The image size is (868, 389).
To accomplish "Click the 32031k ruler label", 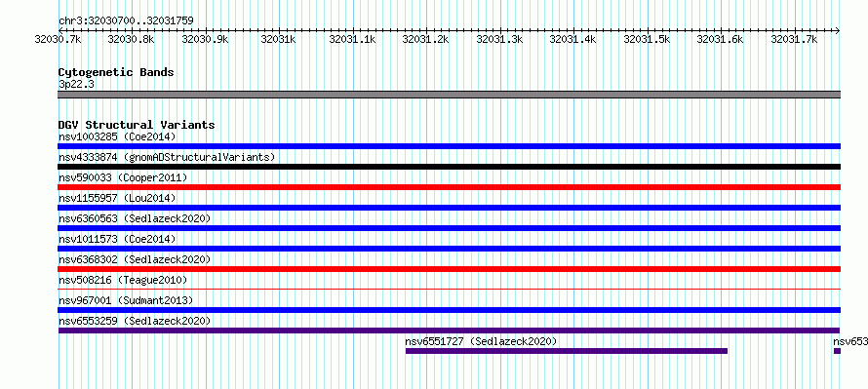I will pos(279,39).
